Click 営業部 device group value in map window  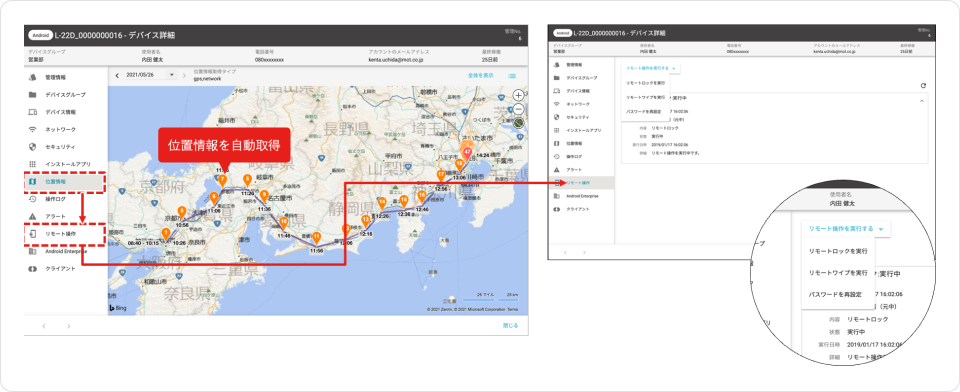(36, 60)
